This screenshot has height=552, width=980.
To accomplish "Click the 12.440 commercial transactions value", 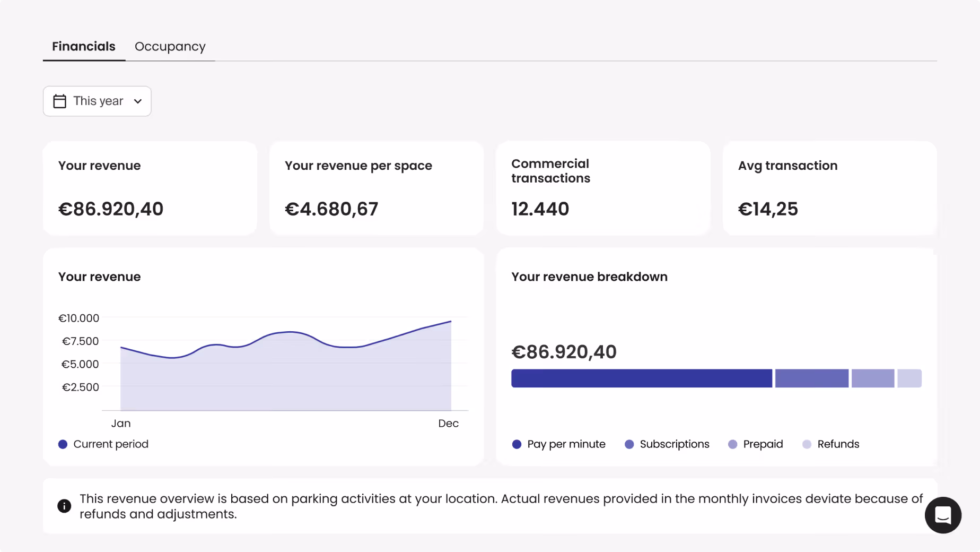I will [540, 209].
